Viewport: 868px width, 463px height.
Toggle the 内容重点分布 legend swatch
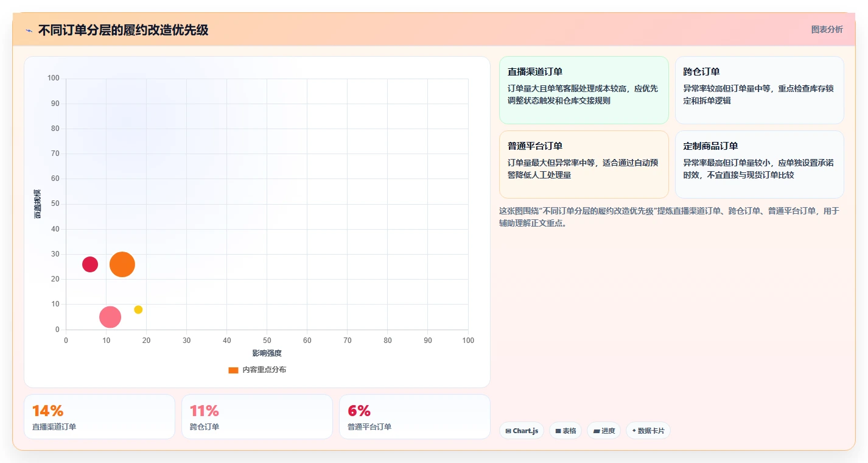(233, 370)
